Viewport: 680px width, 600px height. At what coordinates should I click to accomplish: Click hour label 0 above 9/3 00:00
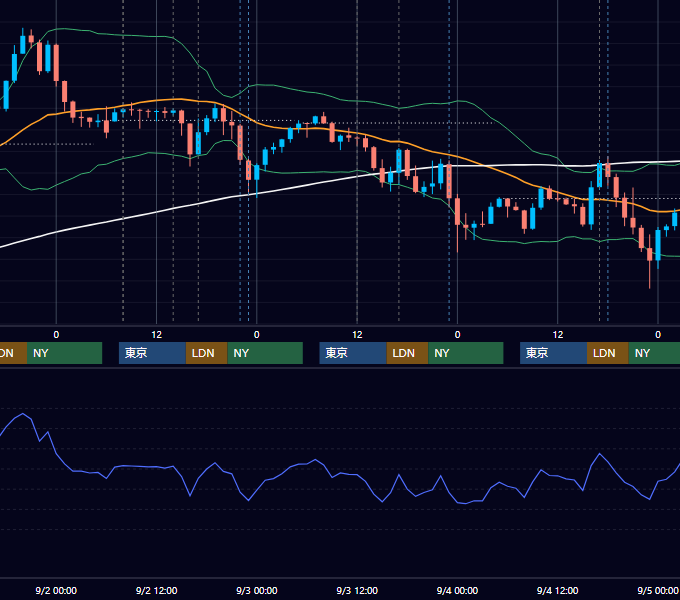point(257,335)
